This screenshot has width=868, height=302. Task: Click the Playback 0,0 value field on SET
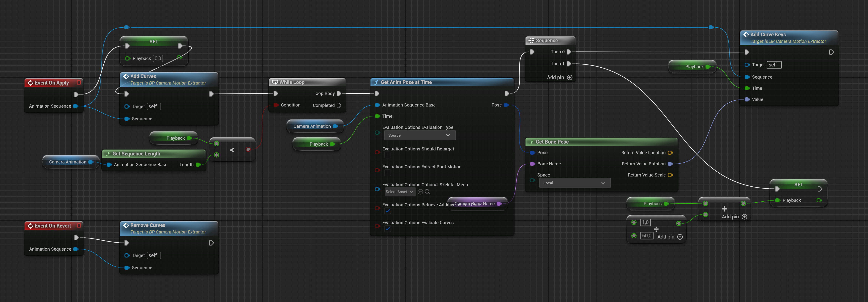(x=158, y=59)
